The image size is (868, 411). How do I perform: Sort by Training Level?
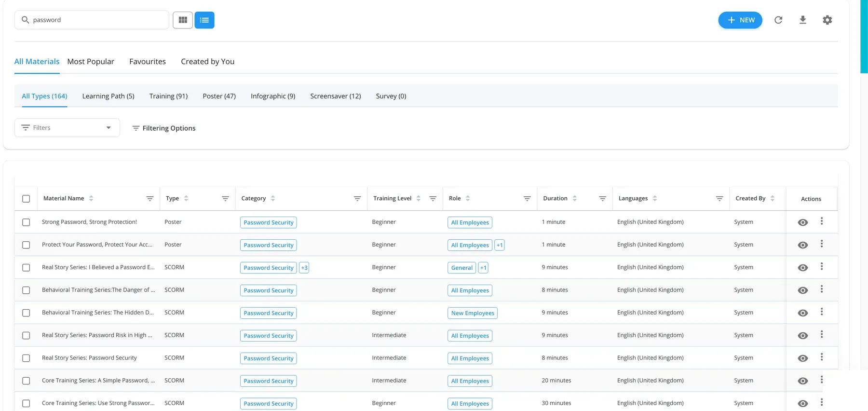click(x=419, y=198)
